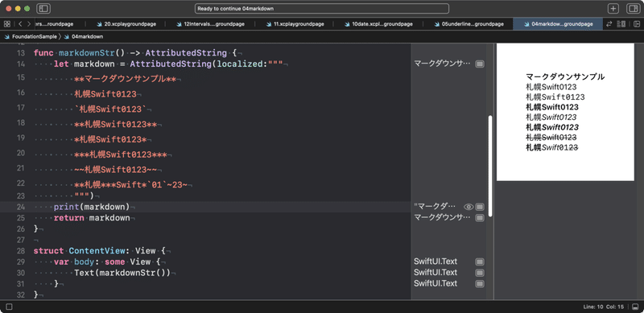This screenshot has height=313, width=644.
Task: Show inline result for line 30
Action: (479, 273)
